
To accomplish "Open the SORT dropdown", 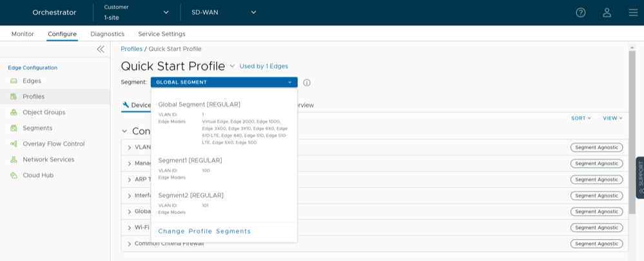I will pos(580,119).
